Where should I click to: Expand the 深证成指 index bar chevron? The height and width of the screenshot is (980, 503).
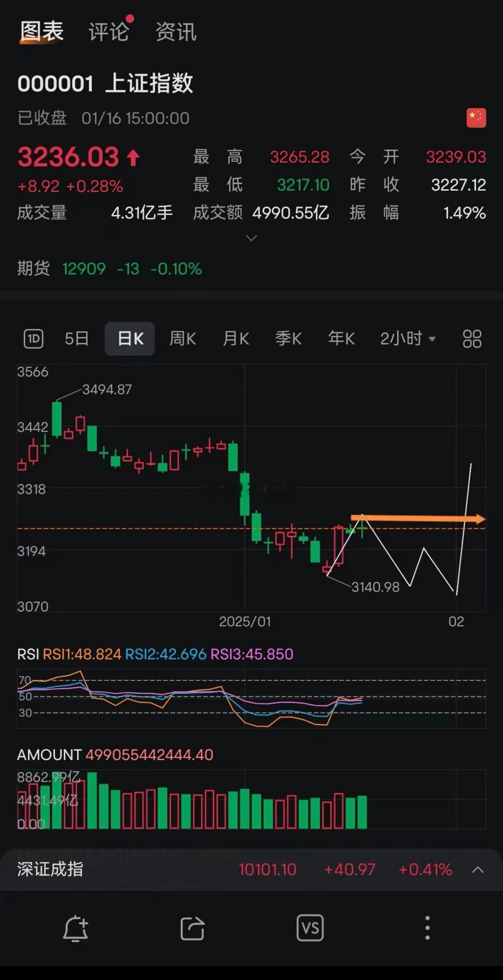(x=478, y=870)
